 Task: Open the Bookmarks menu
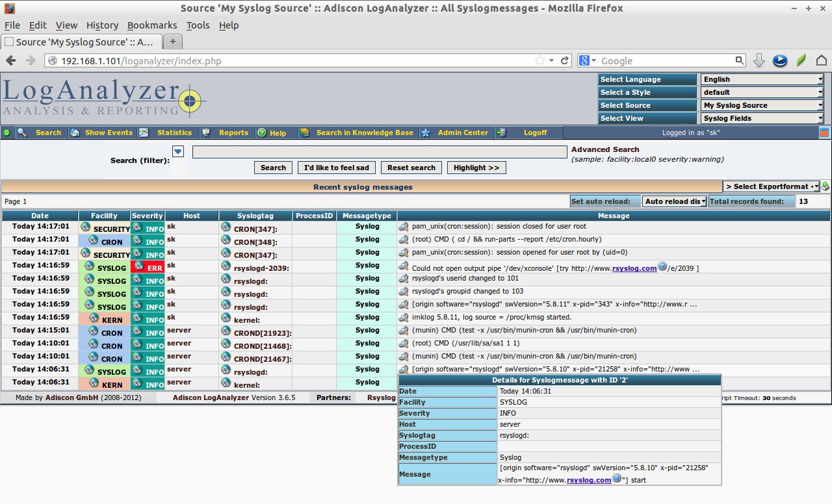pos(152,25)
